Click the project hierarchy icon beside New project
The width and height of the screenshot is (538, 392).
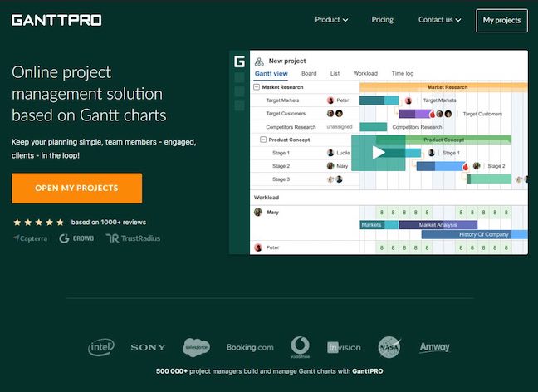pos(259,61)
